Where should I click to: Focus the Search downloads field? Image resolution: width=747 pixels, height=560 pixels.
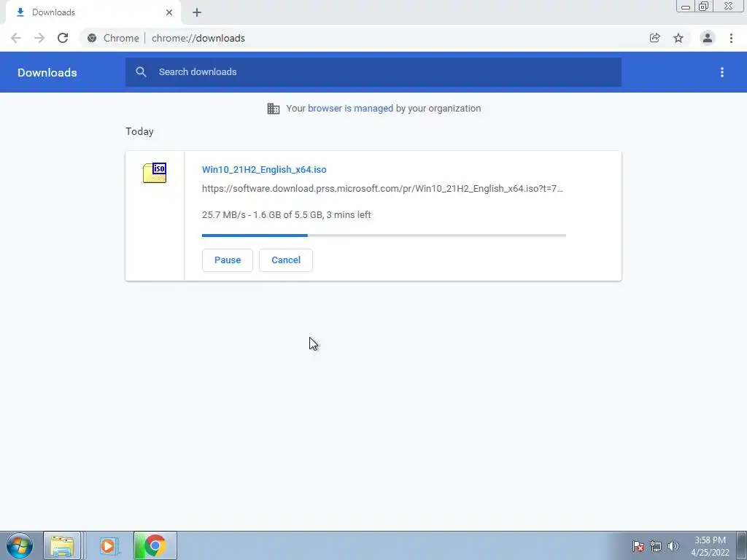pos(373,72)
